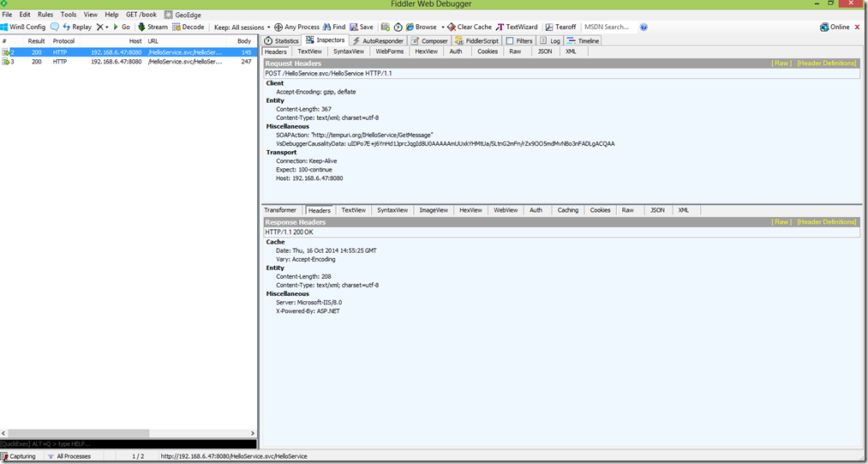Image resolution: width=868 pixels, height=464 pixels.
Task: Click Clear Cache in toolbar
Action: point(470,27)
